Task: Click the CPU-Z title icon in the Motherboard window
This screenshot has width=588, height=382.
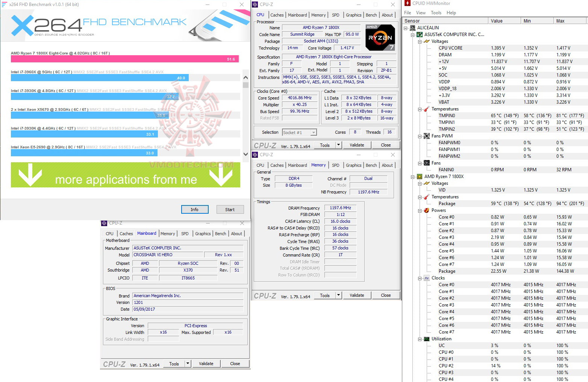Action: [104, 223]
